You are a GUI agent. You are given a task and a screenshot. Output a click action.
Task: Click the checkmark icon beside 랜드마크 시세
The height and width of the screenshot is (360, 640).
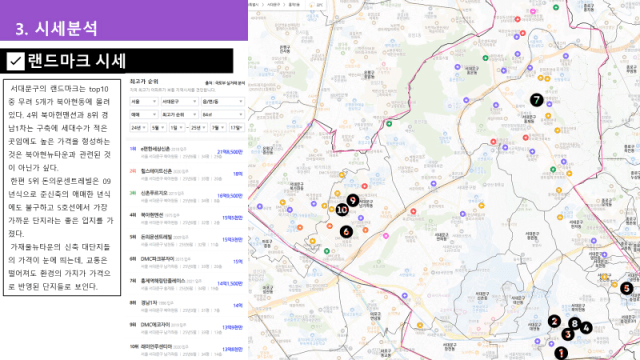point(16,61)
